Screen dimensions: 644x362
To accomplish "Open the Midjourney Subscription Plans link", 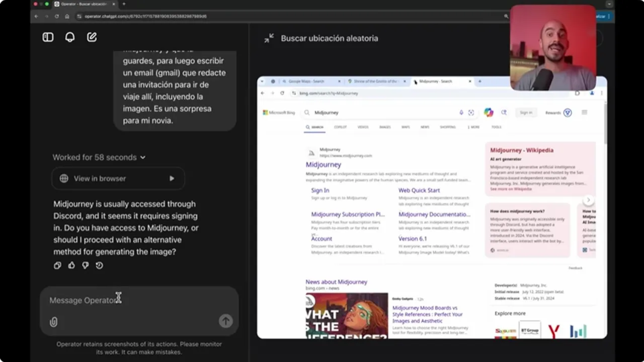I will 348,214.
